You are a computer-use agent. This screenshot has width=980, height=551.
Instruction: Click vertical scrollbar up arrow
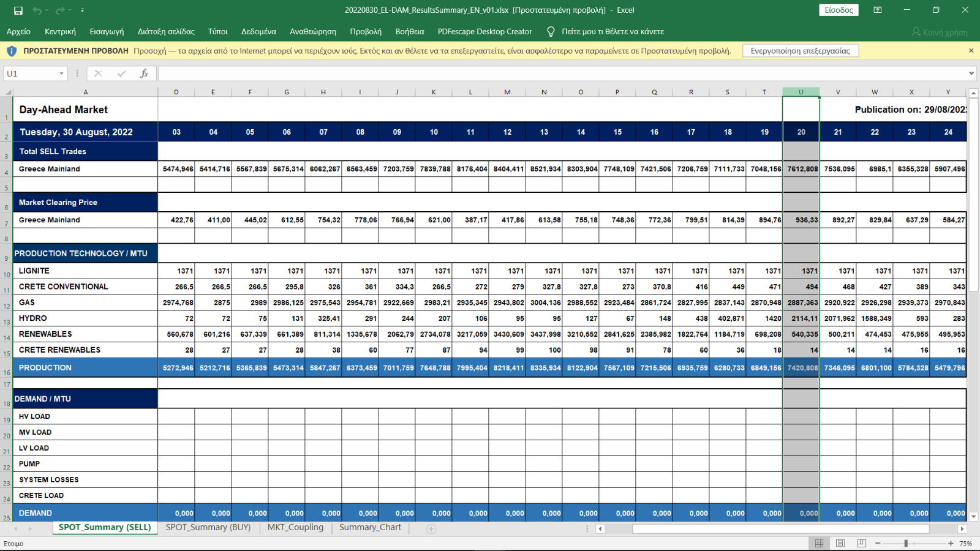pyautogui.click(x=973, y=92)
